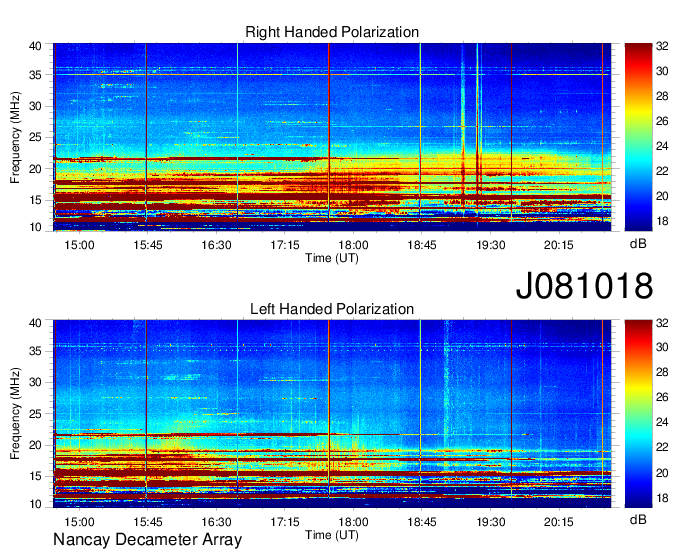Screen dimensions: 680x552
Task: Click the 22 dB value of the Left Handed color bar
Action: [x=662, y=447]
